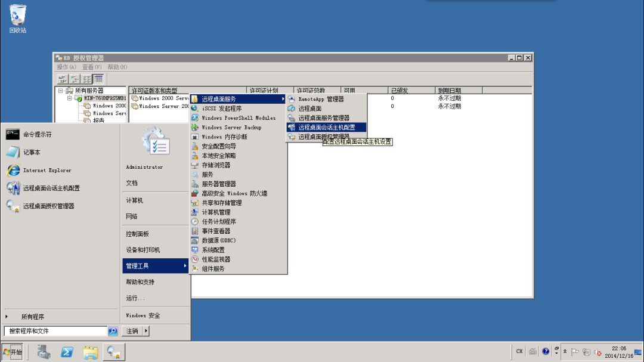
Task: Switch RD 授权管理器 to large icons view
Action: click(63, 79)
